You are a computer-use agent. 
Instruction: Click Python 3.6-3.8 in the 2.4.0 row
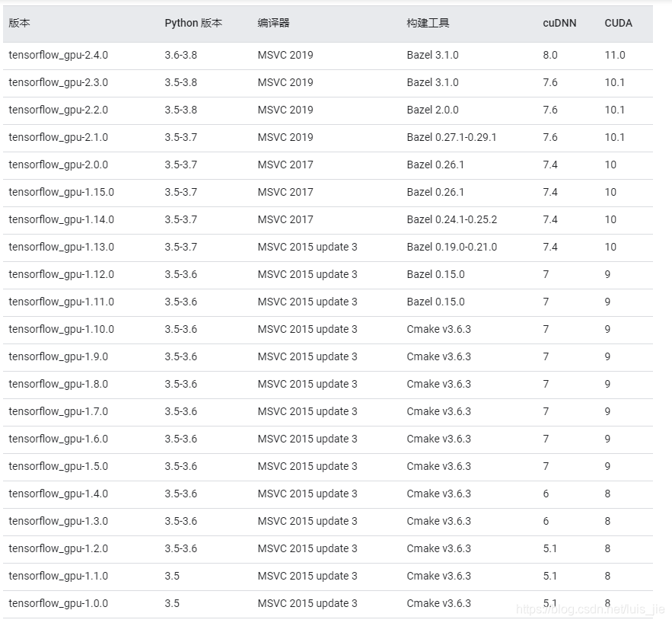tap(181, 55)
